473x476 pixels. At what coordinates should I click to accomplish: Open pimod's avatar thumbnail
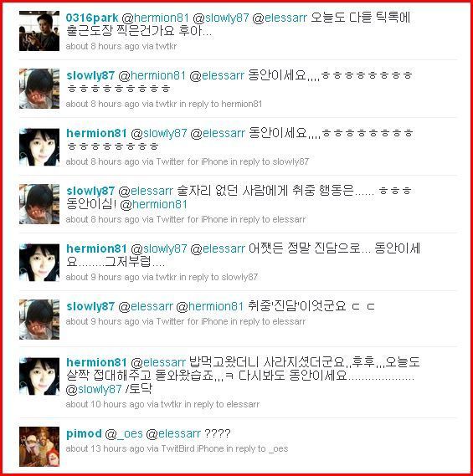pos(39,446)
